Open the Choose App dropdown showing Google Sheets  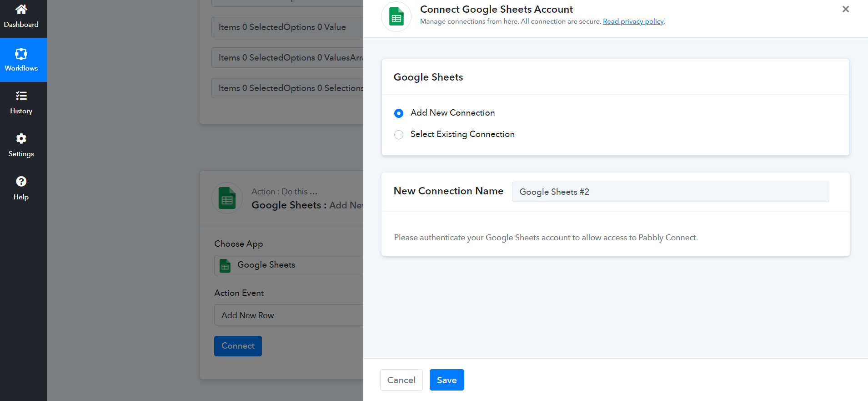(289, 265)
